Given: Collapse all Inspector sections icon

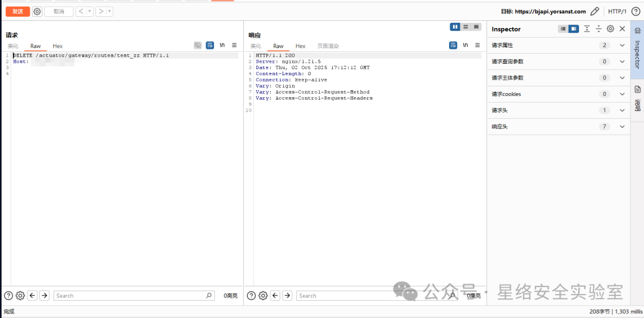Looking at the screenshot, I should point(599,29).
